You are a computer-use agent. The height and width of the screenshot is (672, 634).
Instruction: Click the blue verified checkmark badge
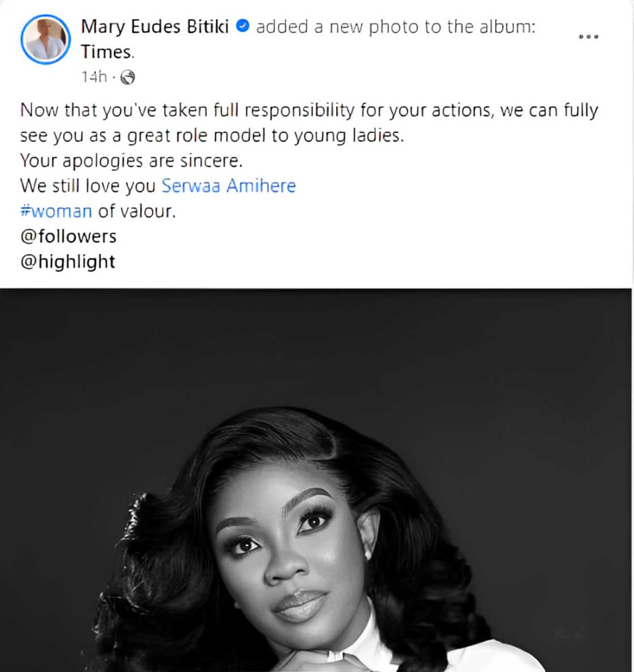[243, 25]
